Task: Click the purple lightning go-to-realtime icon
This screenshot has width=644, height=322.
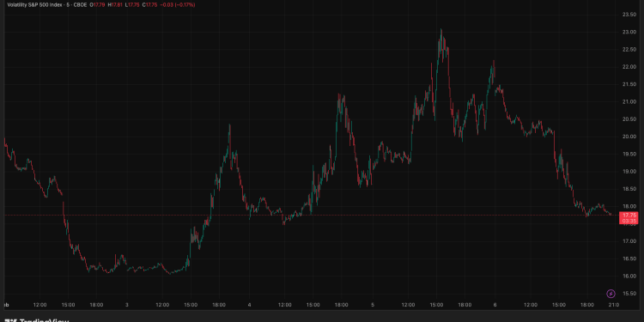Action: tap(611, 294)
